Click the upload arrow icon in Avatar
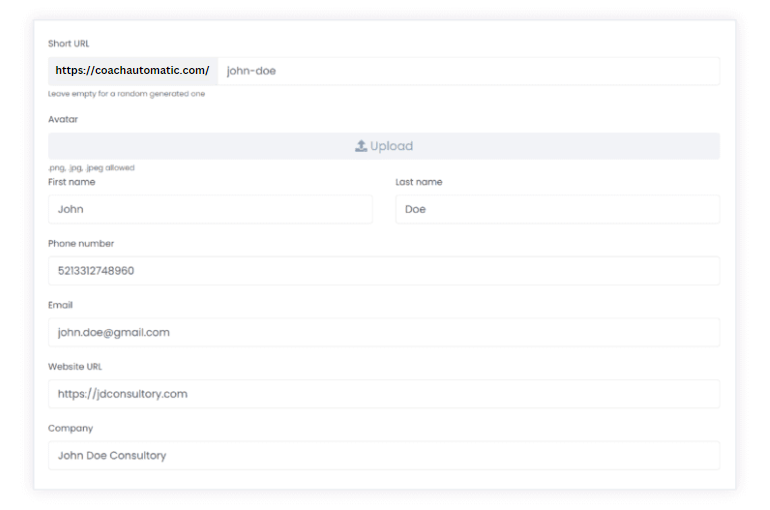 click(361, 146)
